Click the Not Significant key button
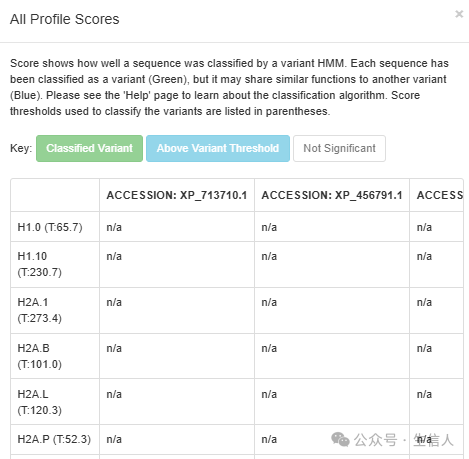 click(x=339, y=148)
